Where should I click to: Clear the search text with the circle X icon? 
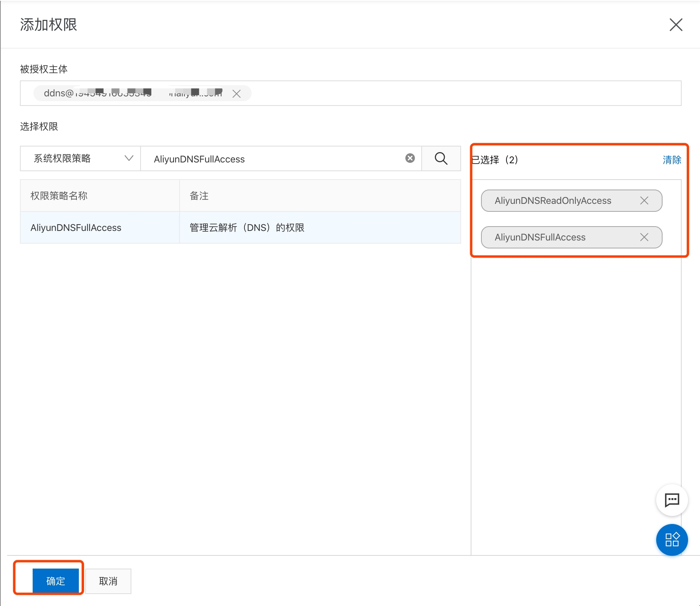(x=410, y=158)
